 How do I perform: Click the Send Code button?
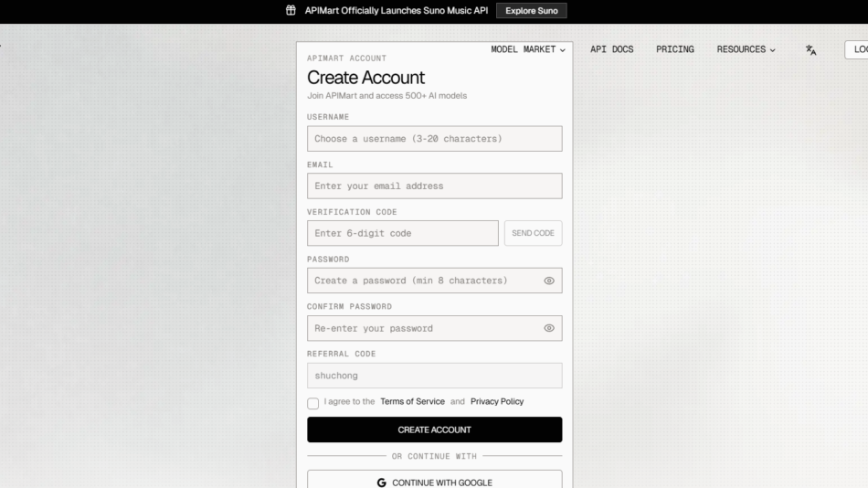click(x=533, y=233)
